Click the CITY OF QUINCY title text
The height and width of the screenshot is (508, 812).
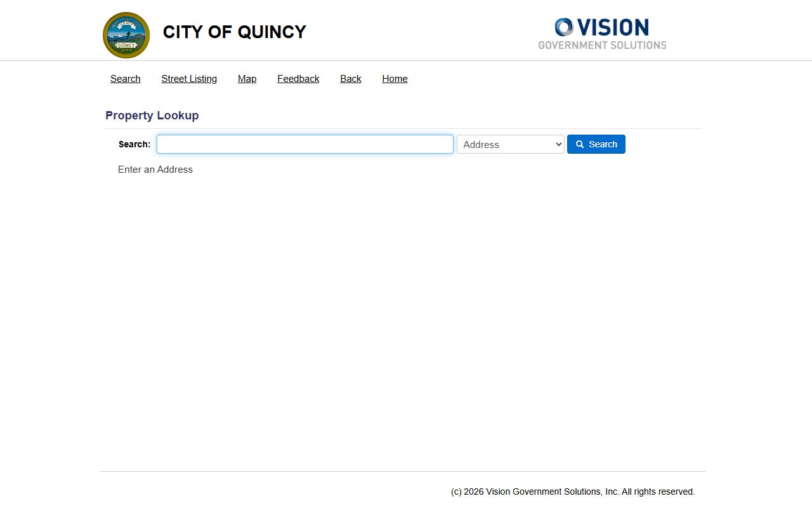click(235, 32)
